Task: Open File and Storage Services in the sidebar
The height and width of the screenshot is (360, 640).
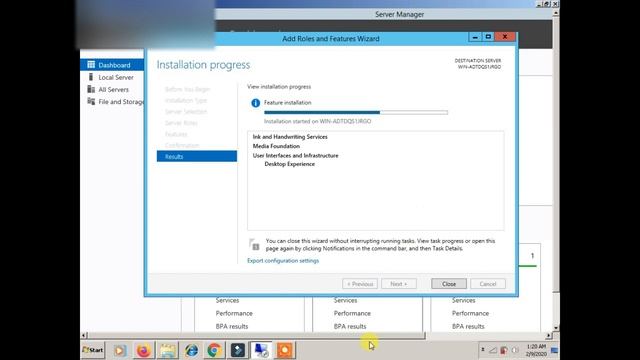Action: tap(121, 102)
